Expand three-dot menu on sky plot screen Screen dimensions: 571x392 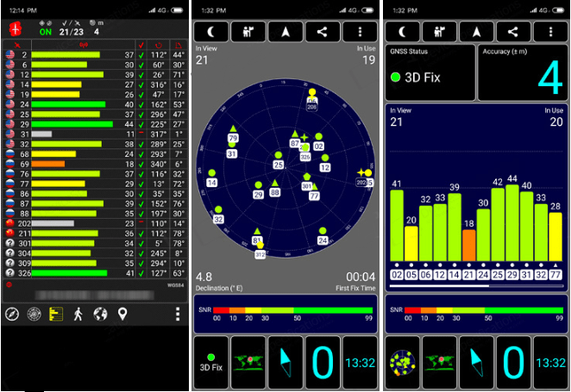click(359, 31)
